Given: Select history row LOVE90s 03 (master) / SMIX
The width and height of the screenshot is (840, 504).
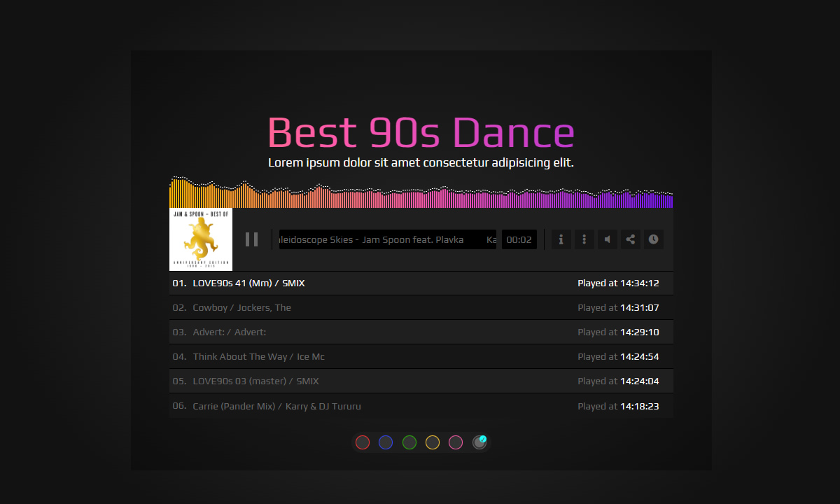Looking at the screenshot, I should coord(421,381).
